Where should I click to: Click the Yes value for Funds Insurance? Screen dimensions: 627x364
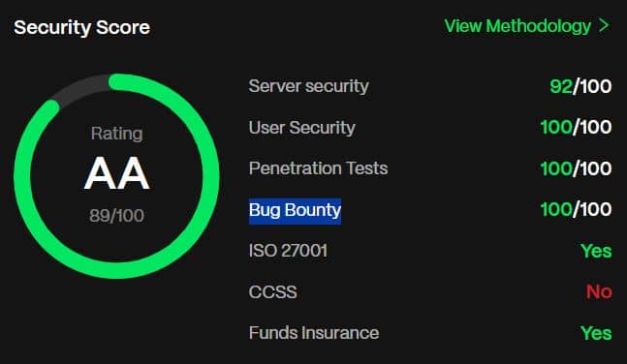(x=596, y=333)
